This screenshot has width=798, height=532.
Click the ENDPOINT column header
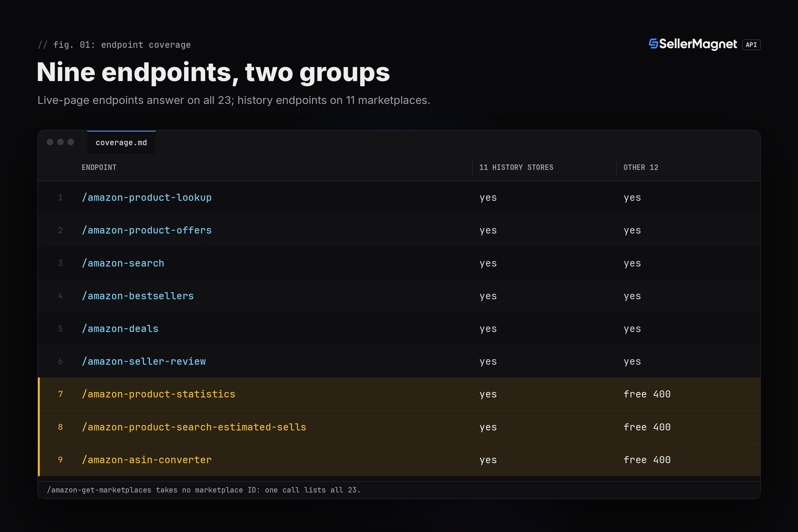[99, 167]
